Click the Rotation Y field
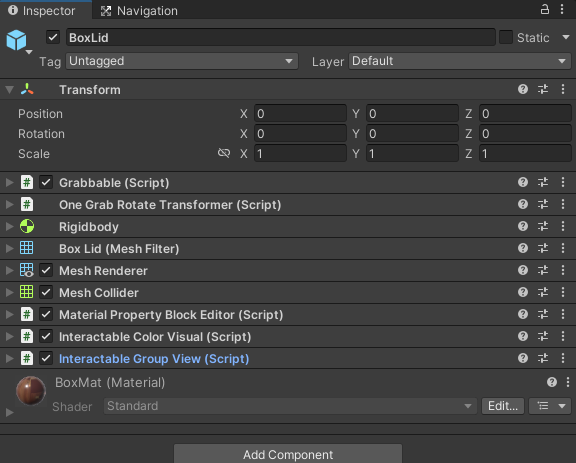 point(412,133)
